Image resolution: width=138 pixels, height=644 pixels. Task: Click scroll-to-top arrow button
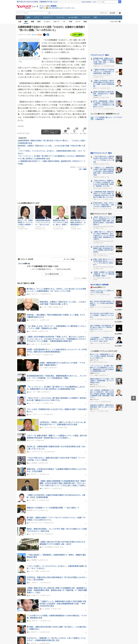133,398
